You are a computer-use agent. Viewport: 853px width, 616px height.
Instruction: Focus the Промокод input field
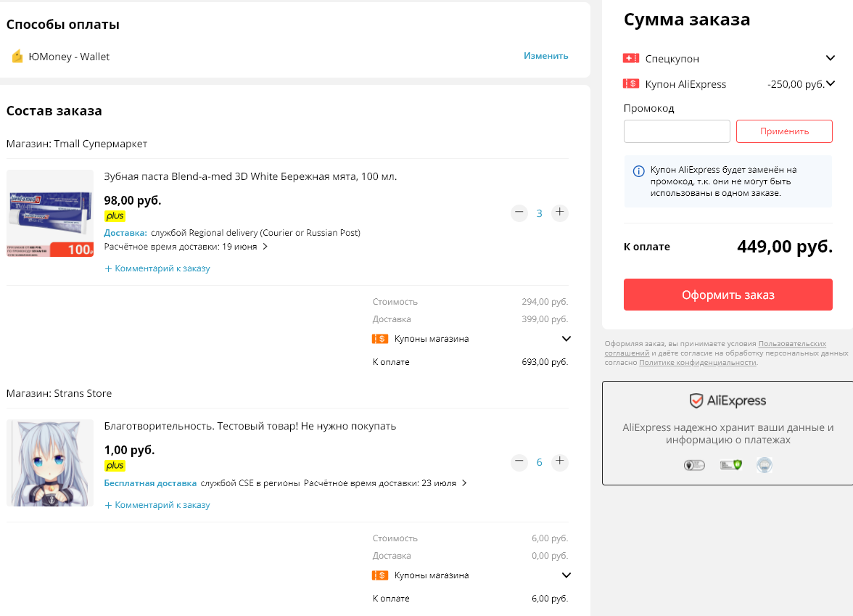click(x=677, y=131)
